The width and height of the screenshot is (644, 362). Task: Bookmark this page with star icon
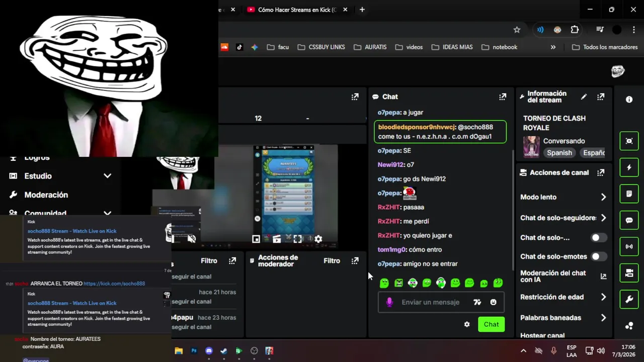click(x=517, y=30)
